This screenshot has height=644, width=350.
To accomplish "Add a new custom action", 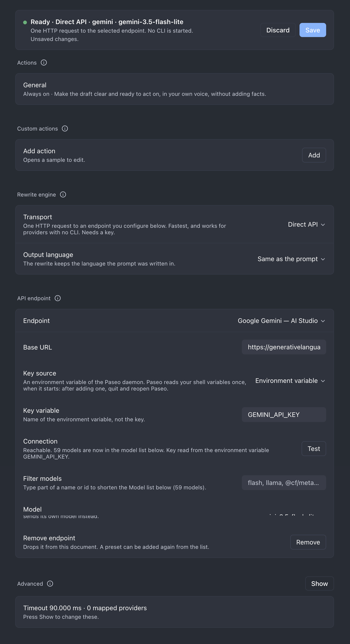I will (314, 155).
